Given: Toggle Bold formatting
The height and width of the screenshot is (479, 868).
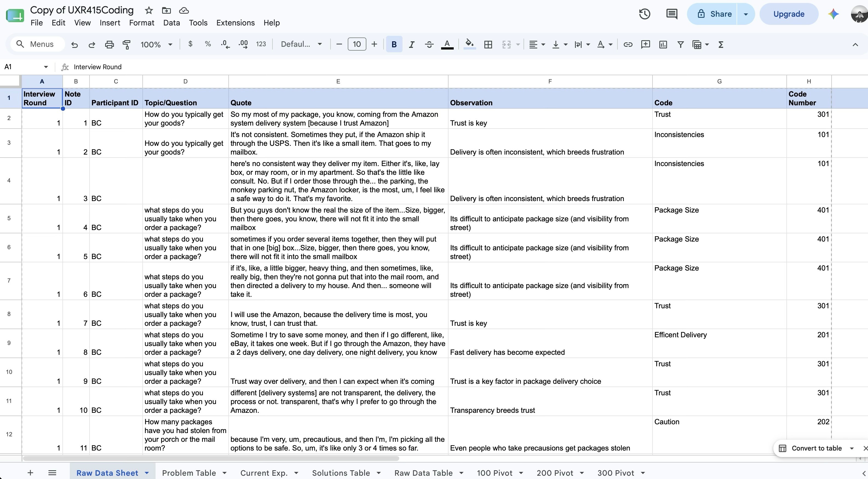Looking at the screenshot, I should pyautogui.click(x=394, y=44).
